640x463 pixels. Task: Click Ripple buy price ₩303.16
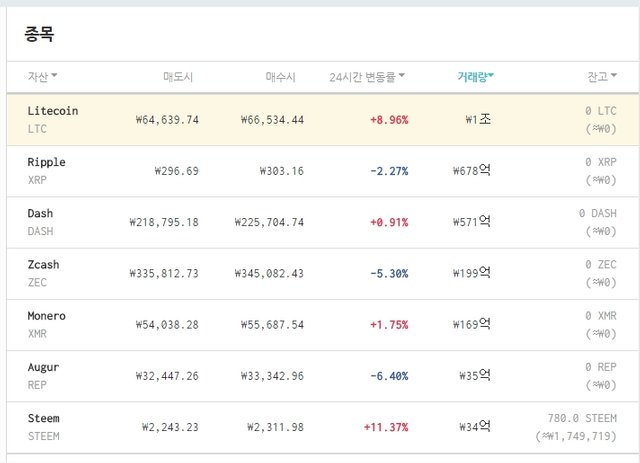282,171
